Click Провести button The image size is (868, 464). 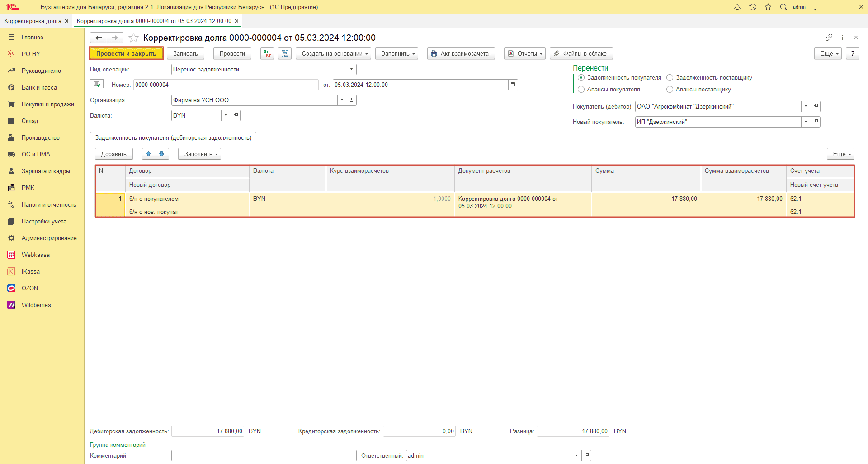pyautogui.click(x=232, y=53)
